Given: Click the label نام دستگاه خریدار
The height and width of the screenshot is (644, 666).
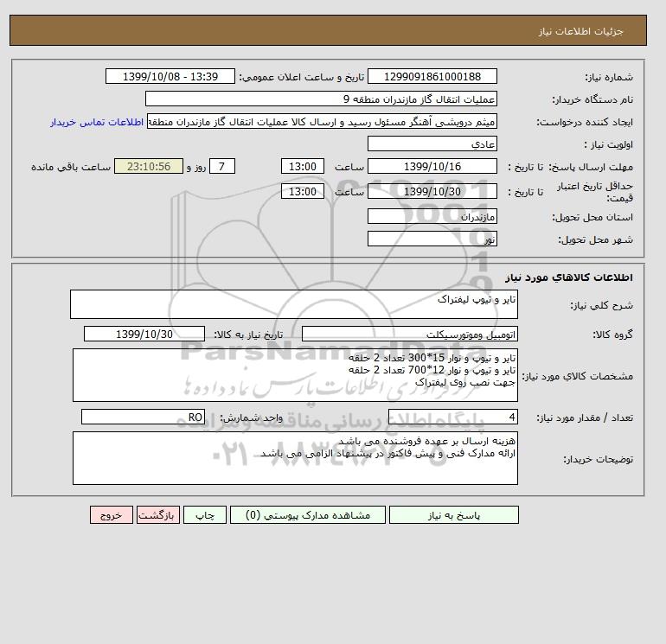Looking at the screenshot, I should pos(592,99).
